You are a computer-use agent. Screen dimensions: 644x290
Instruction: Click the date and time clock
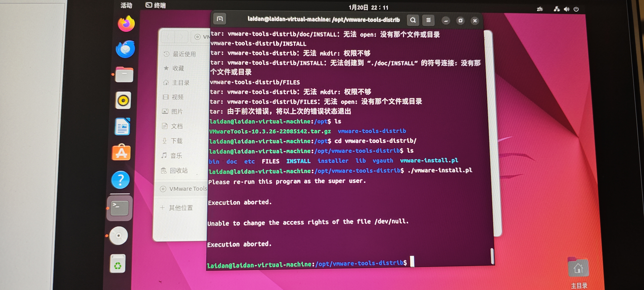pos(368,8)
